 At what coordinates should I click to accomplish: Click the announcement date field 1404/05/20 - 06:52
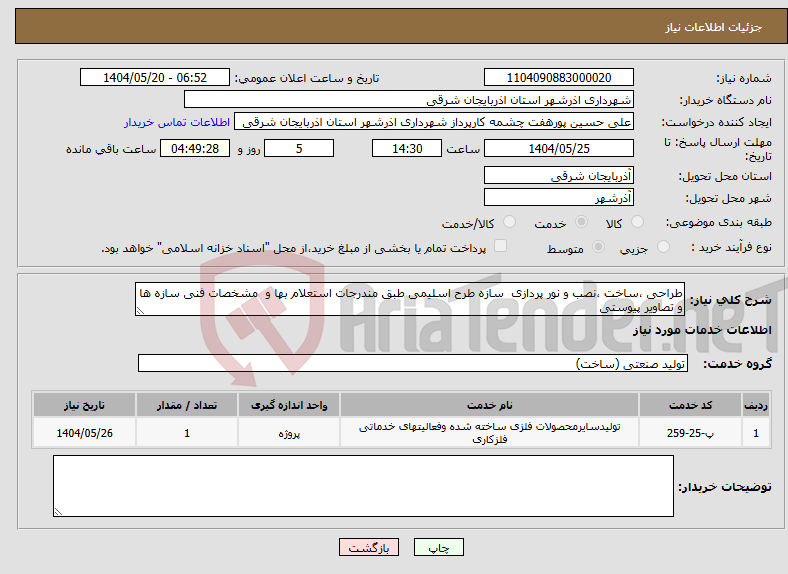click(x=155, y=77)
